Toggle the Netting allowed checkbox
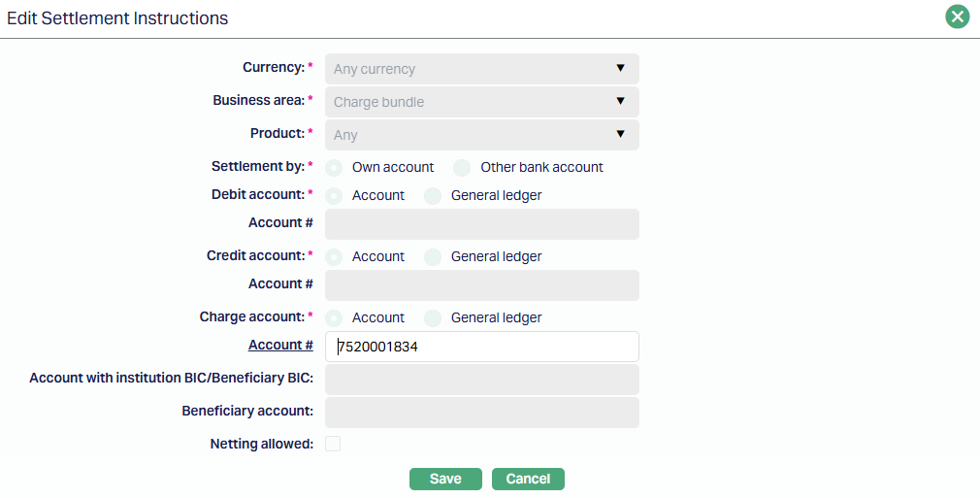Screen dimensions: 980x498 coord(333,444)
